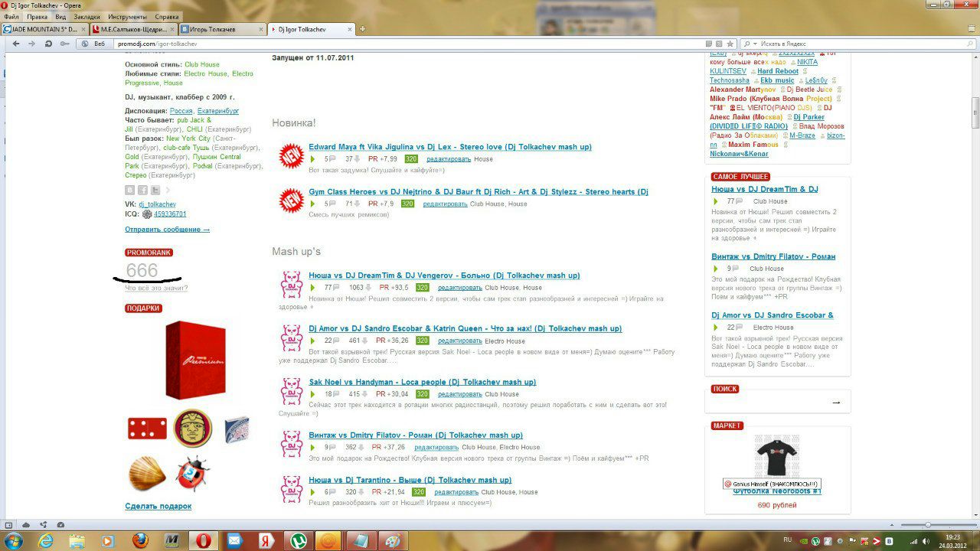The height and width of the screenshot is (551, 980).
Task: Click редактировать next to Stereo hearts track
Action: click(x=445, y=204)
